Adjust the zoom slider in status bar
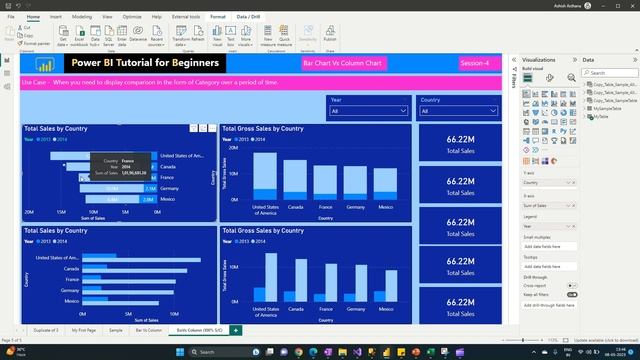 click(523, 340)
